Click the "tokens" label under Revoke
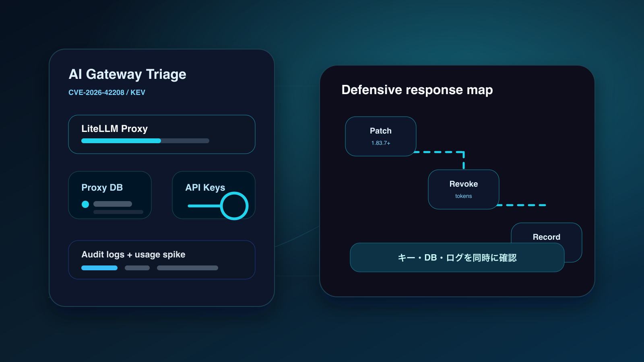644x362 pixels. (x=464, y=196)
